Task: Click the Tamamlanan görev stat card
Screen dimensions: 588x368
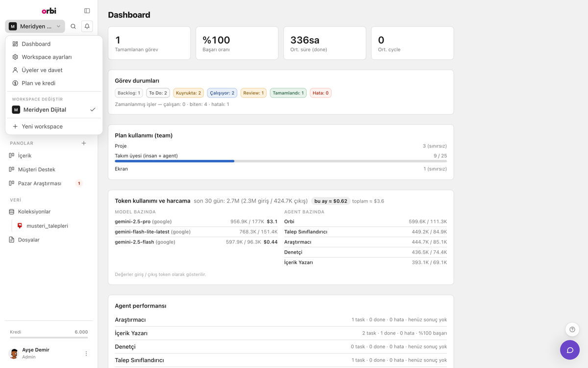Action: [x=149, y=43]
